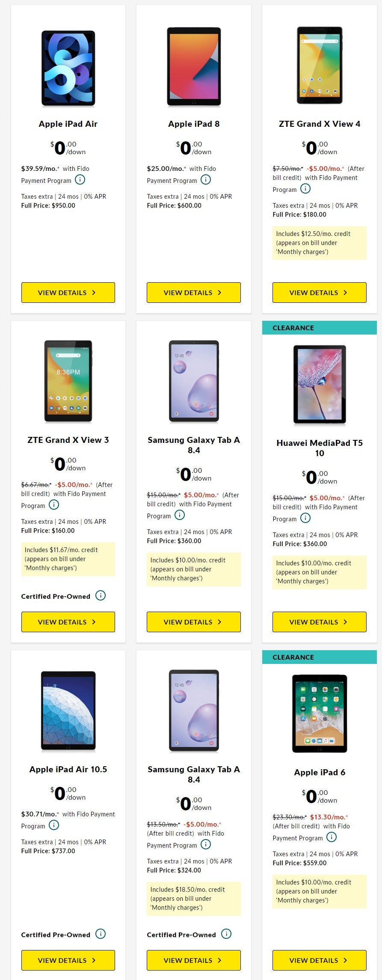Click the Certified Pre-Owned info icon for Apple iPad Air 10.5
382x980 pixels.
[101, 935]
